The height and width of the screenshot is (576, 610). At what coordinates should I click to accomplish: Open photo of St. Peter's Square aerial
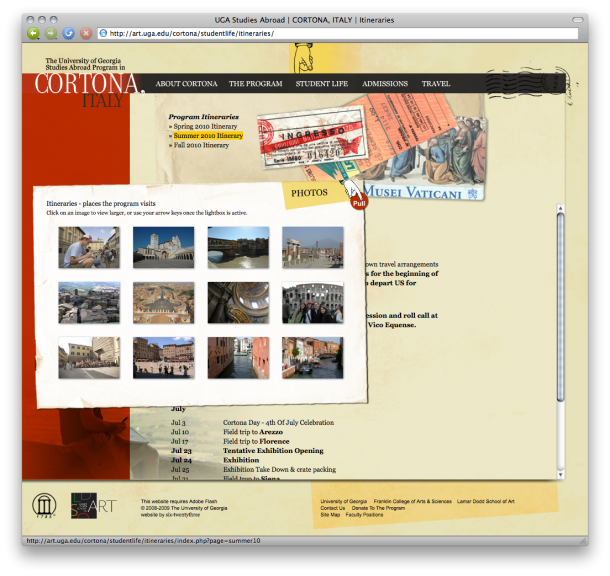(x=163, y=303)
